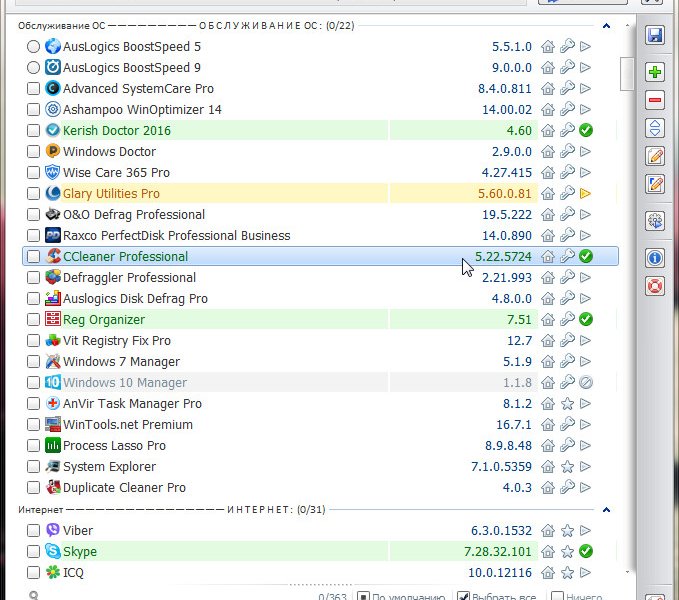Click green checkmark for Kerish Doctor 2016
Image resolution: width=679 pixels, height=600 pixels.
(x=585, y=130)
